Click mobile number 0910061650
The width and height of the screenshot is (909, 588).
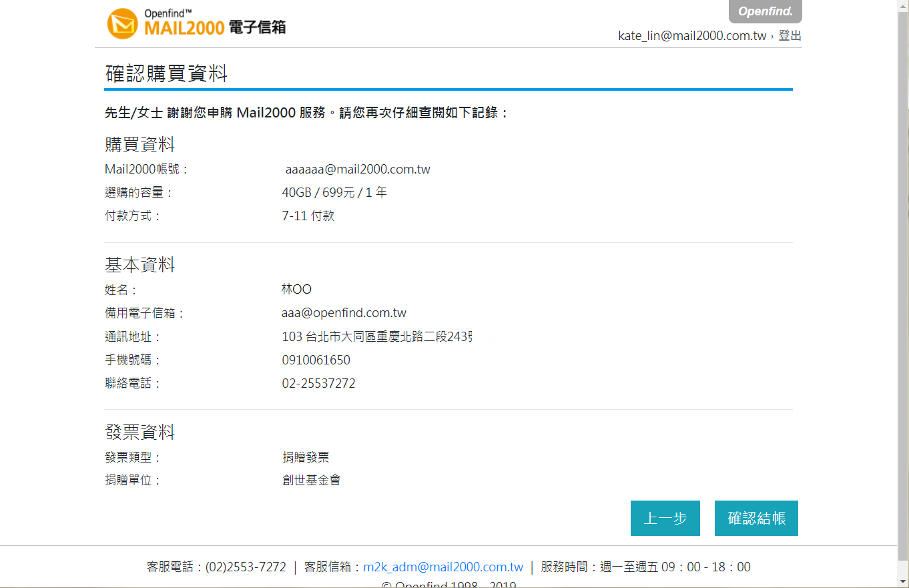[316, 360]
